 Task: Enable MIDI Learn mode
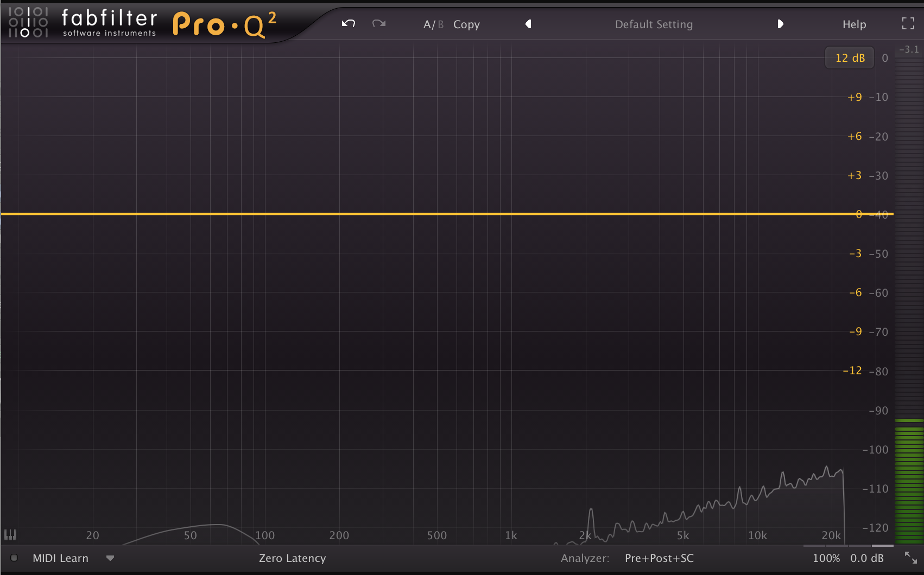pyautogui.click(x=60, y=558)
